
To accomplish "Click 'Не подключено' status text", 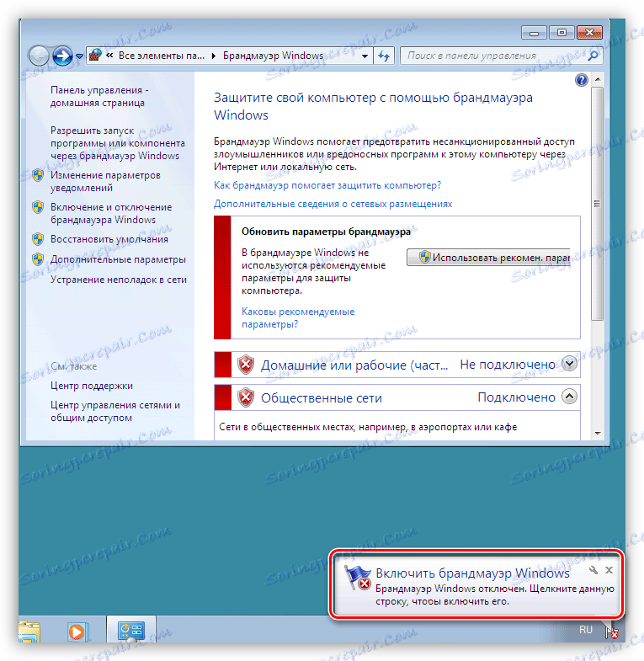I will click(508, 365).
